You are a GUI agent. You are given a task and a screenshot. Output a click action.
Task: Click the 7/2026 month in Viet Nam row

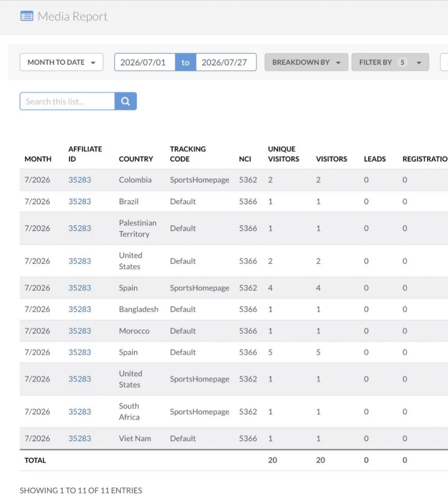coord(37,439)
